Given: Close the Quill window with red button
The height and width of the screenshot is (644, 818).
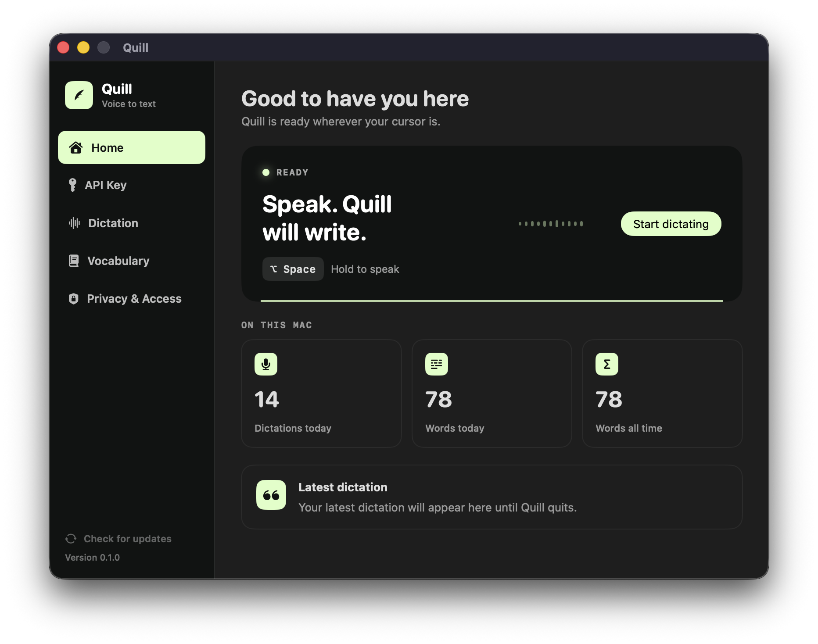Looking at the screenshot, I should (63, 47).
